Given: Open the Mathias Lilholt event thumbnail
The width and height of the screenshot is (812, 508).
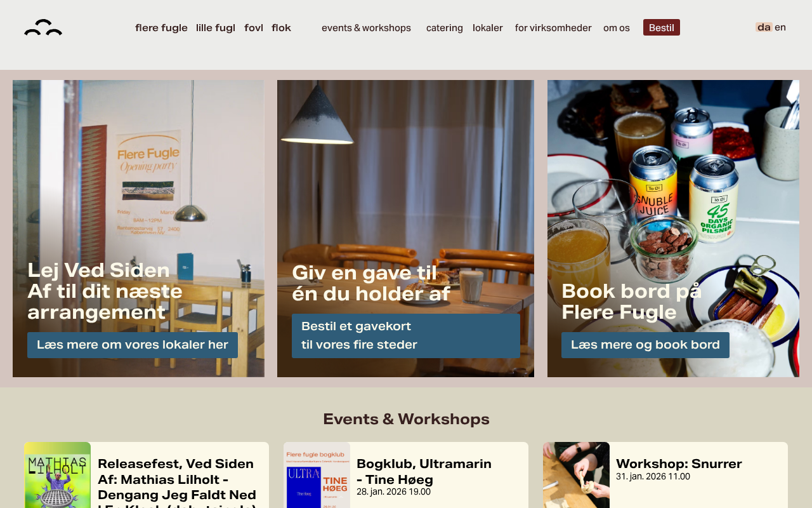Looking at the screenshot, I should [58, 475].
